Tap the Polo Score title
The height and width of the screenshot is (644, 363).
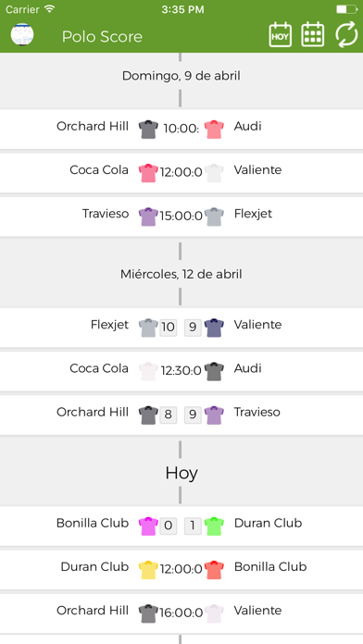102,37
